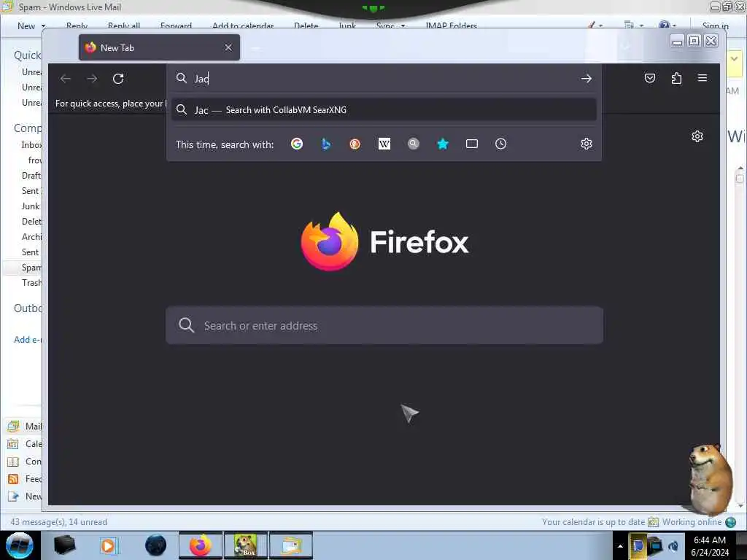Screen dimensions: 747x560
Task: Open New menu in Windows Live Mail
Action: point(31,26)
